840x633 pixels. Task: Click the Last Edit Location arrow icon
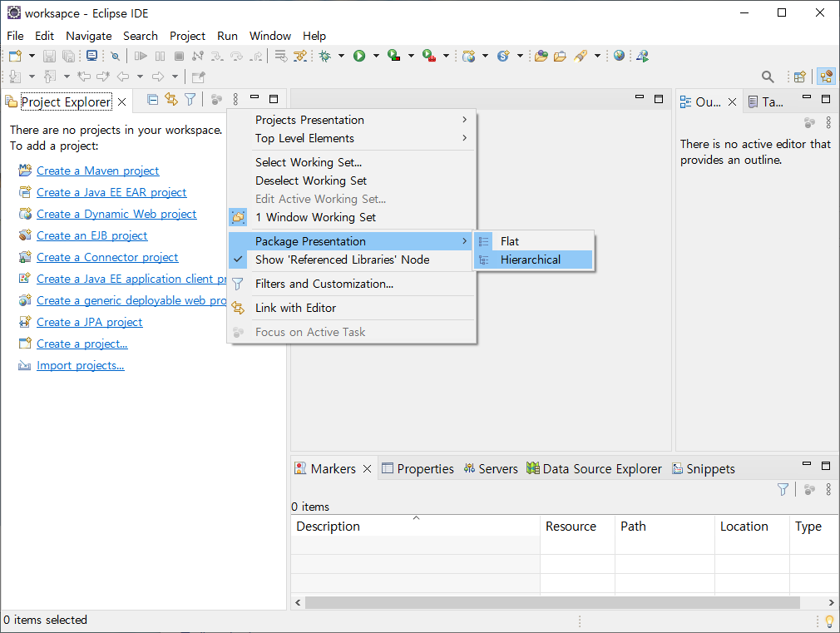pos(84,77)
